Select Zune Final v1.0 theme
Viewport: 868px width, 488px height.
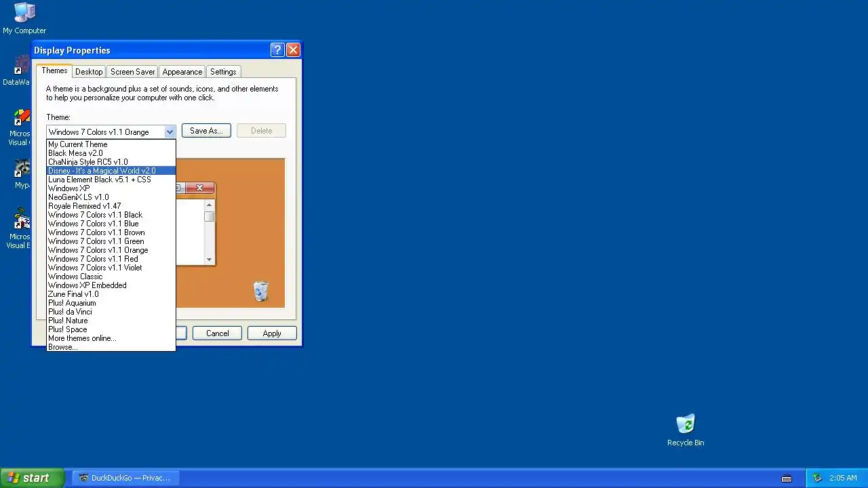pos(111,294)
